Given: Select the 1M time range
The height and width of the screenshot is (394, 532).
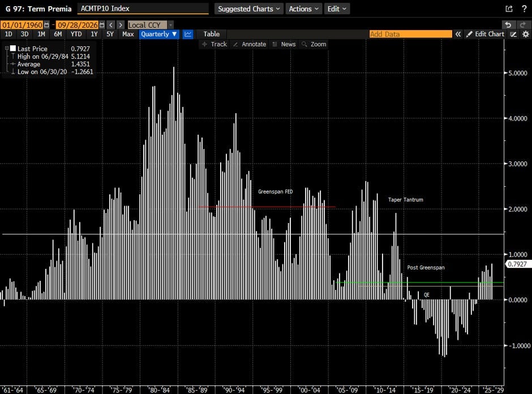Looking at the screenshot, I should [41, 34].
